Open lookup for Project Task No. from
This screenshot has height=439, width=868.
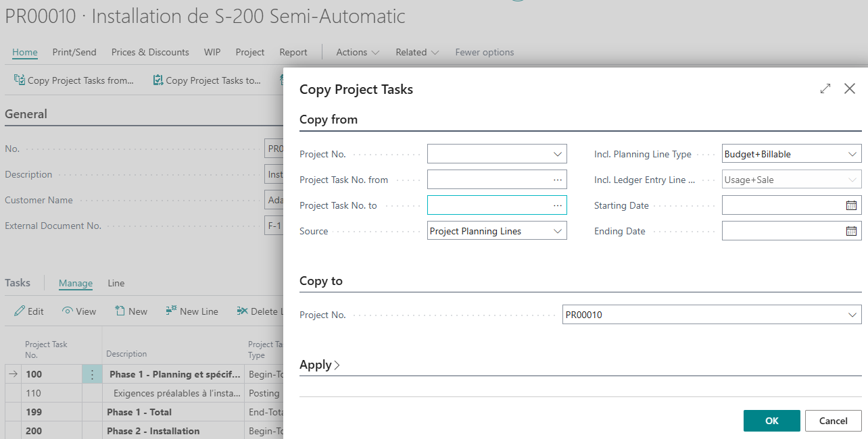tap(558, 180)
